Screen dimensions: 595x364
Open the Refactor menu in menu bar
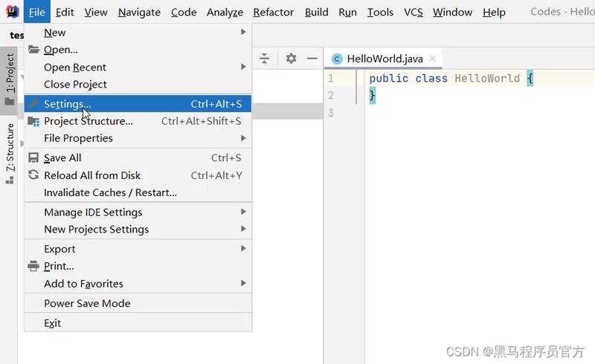click(274, 12)
